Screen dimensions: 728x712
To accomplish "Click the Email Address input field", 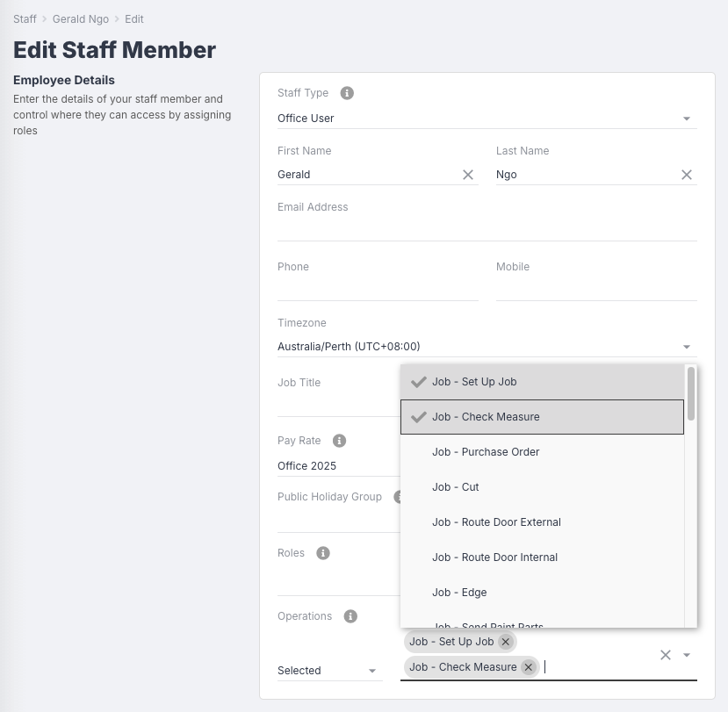I will pos(487,230).
